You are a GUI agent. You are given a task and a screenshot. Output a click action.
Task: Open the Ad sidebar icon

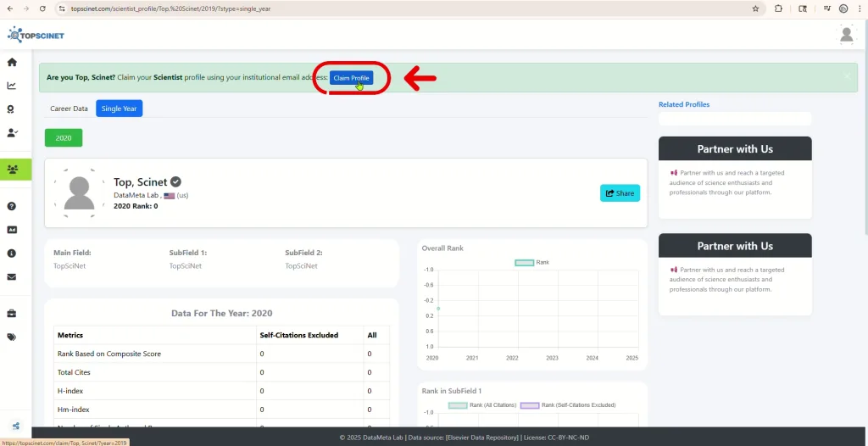tap(12, 230)
